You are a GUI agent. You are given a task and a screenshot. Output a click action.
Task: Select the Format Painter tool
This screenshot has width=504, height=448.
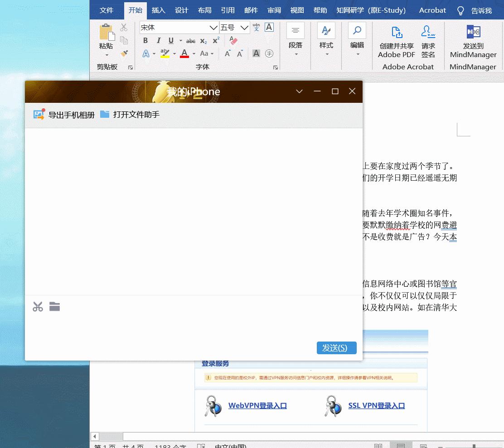click(124, 53)
